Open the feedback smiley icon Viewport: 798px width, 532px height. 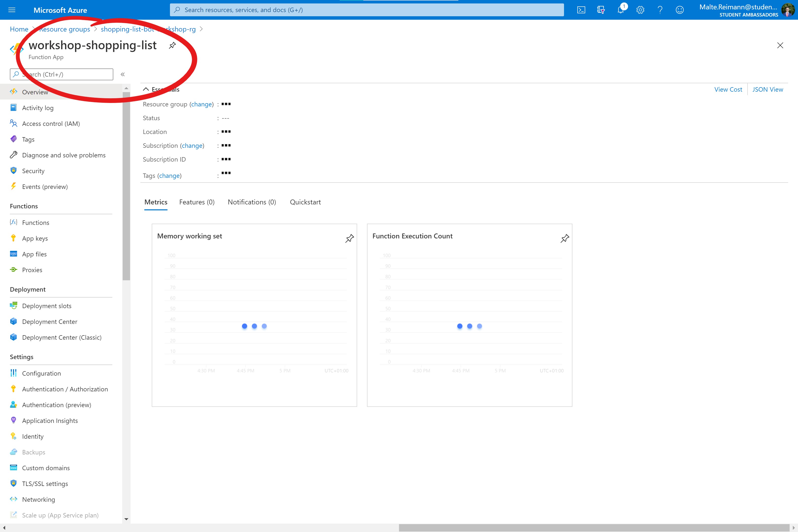[680, 10]
